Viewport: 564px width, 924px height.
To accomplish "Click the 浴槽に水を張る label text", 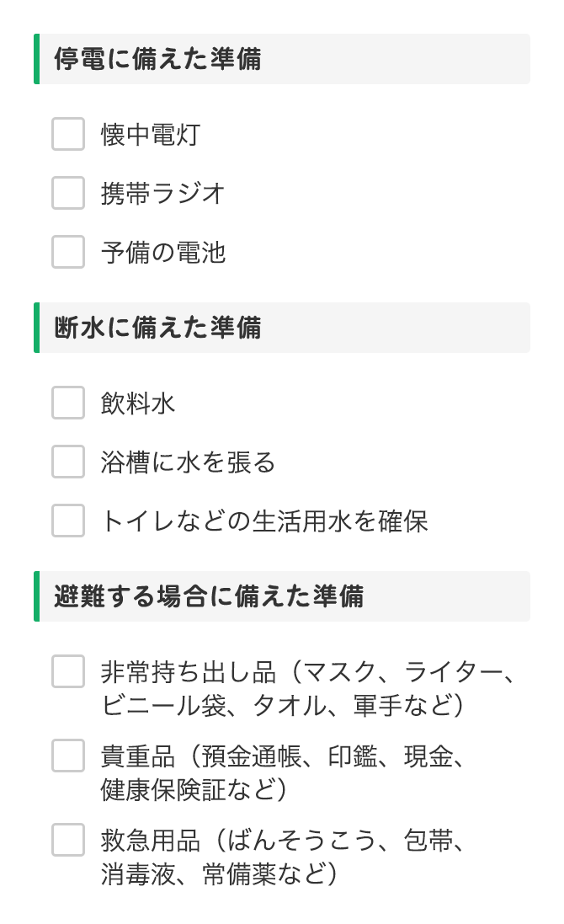I will pos(189,462).
